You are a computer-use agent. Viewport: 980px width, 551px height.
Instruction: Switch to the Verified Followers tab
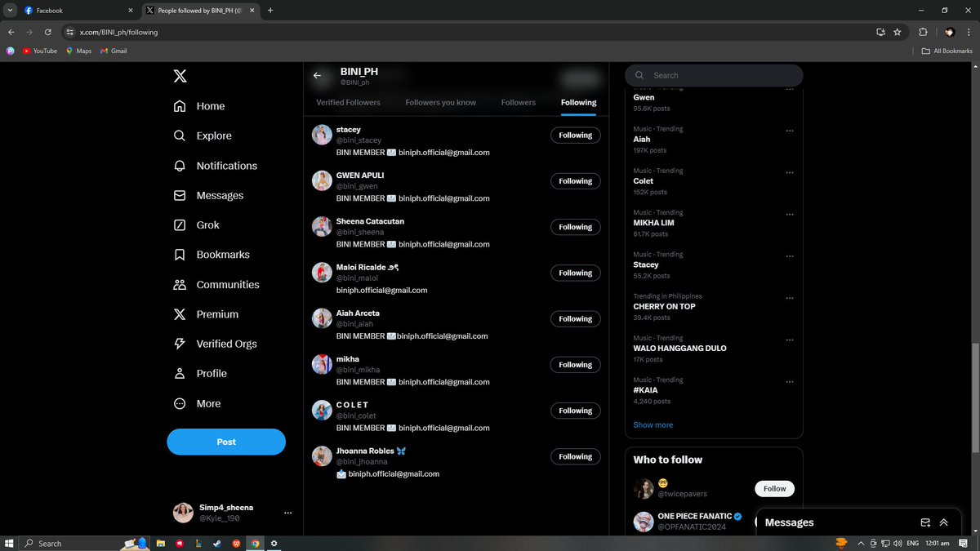tap(348, 102)
